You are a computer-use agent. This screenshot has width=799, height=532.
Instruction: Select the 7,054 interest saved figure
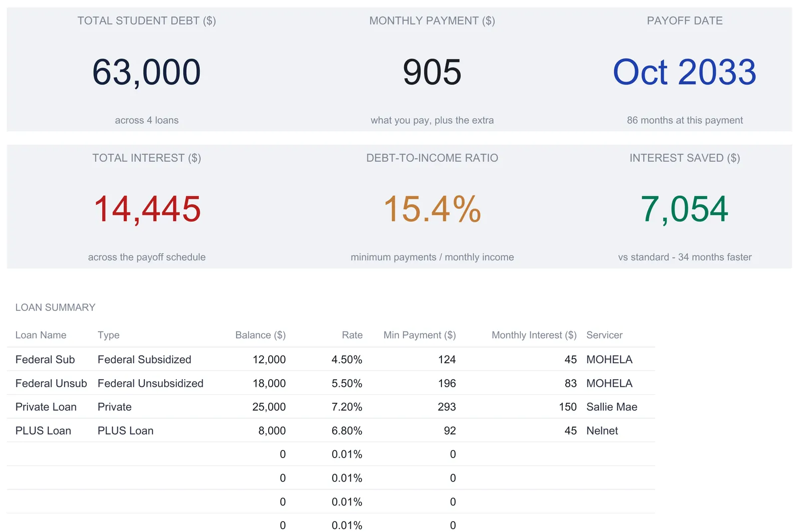(x=685, y=209)
